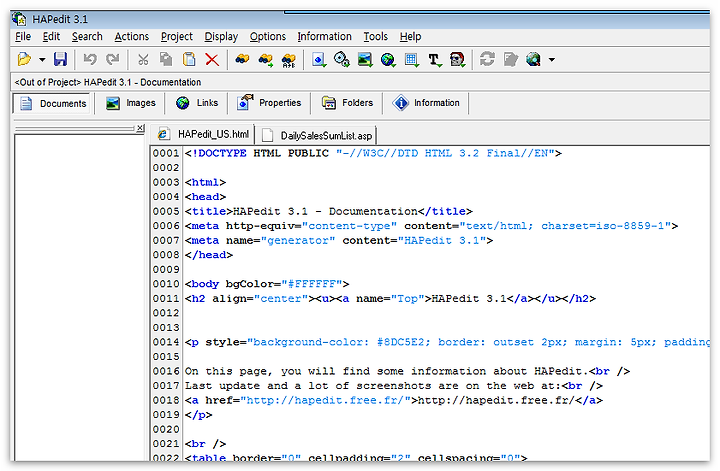Click the #8DC5E2 color code on line 0014
Image resolution: width=720 pixels, height=471 pixels.
400,342
